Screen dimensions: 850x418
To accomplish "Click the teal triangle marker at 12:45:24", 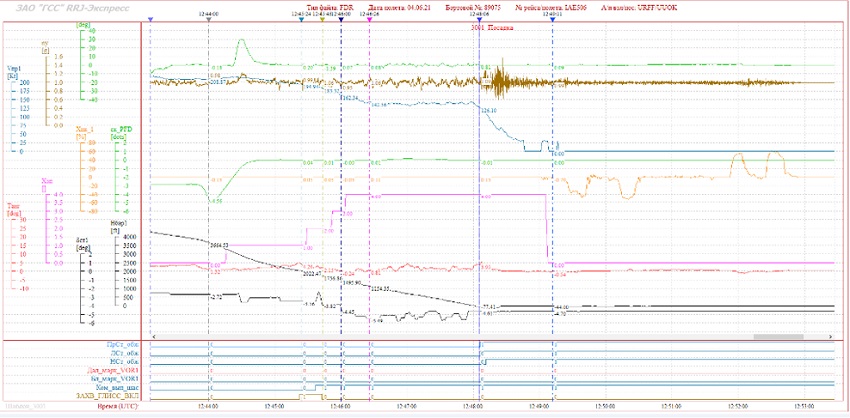I will coord(301,20).
